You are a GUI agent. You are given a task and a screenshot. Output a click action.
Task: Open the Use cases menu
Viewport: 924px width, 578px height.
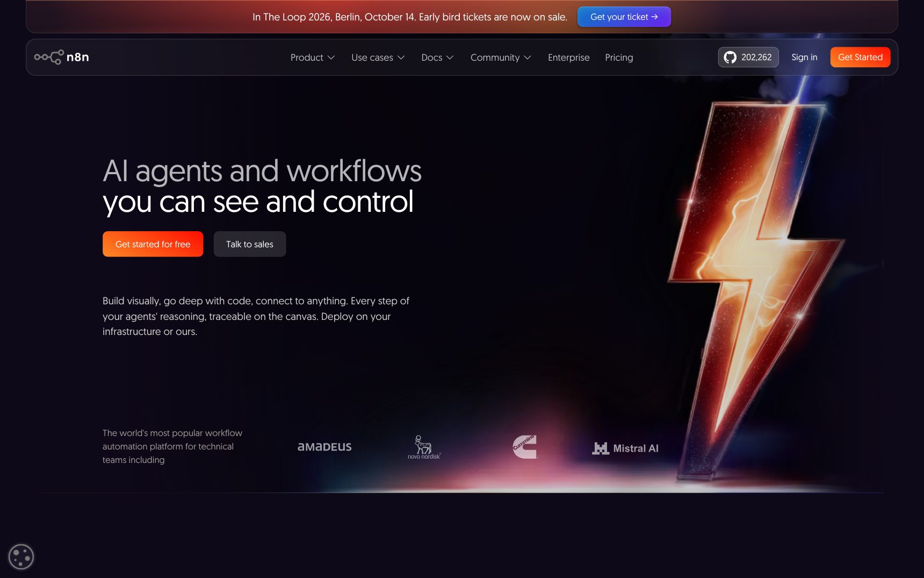coord(378,58)
